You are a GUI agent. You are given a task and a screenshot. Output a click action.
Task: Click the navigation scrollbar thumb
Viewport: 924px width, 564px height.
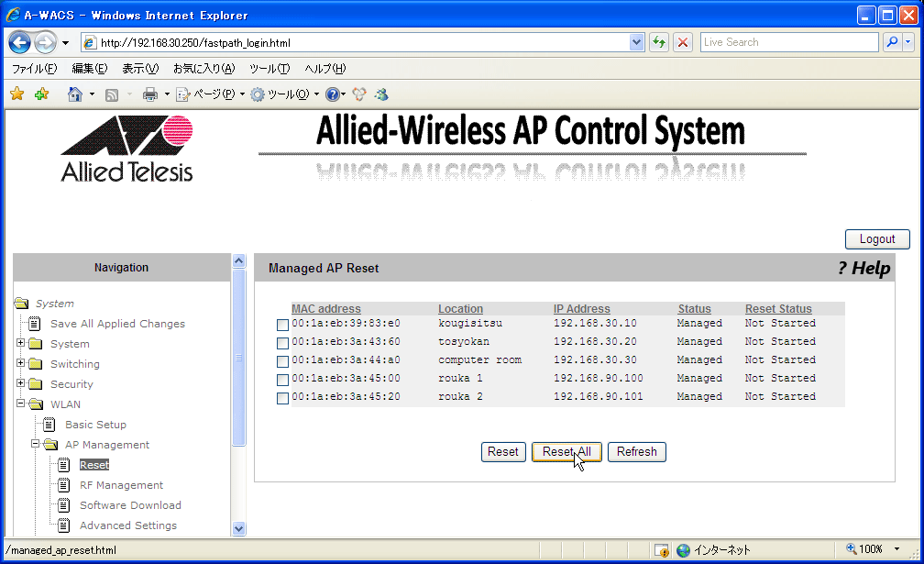pyautogui.click(x=238, y=358)
